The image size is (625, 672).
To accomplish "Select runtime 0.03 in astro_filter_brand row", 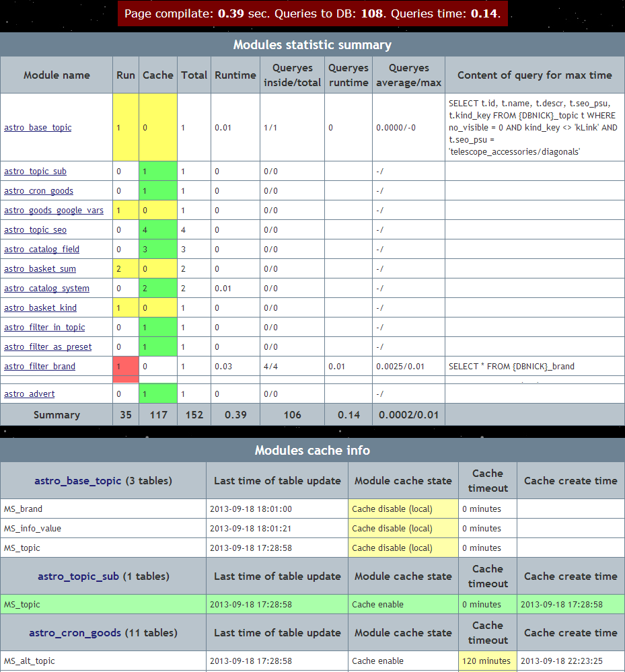I will (x=223, y=367).
